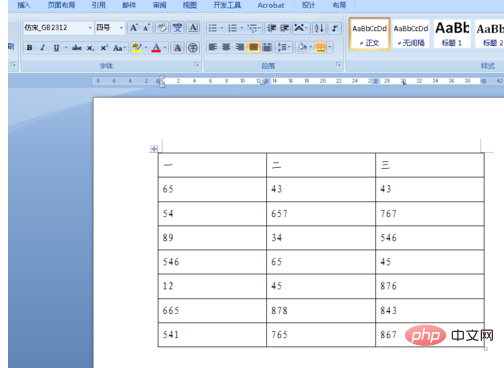Screen dimensions: 504x368
Task: Expand bullet library arrow
Action: 222,28
